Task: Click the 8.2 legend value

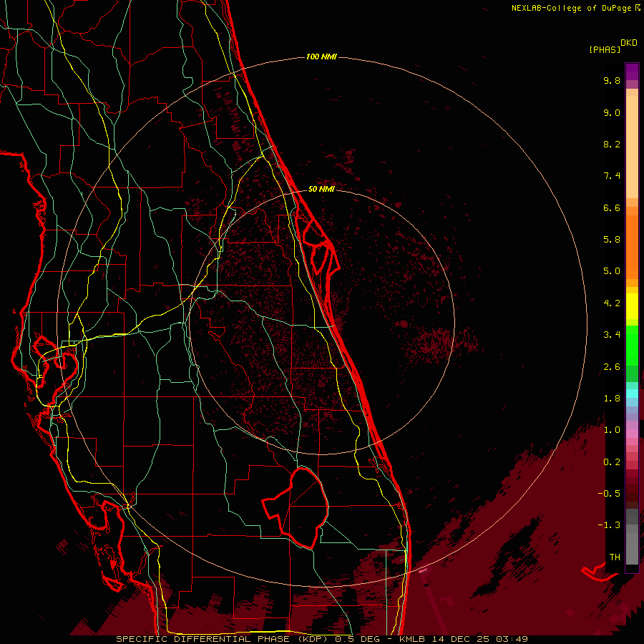Action: (612, 144)
